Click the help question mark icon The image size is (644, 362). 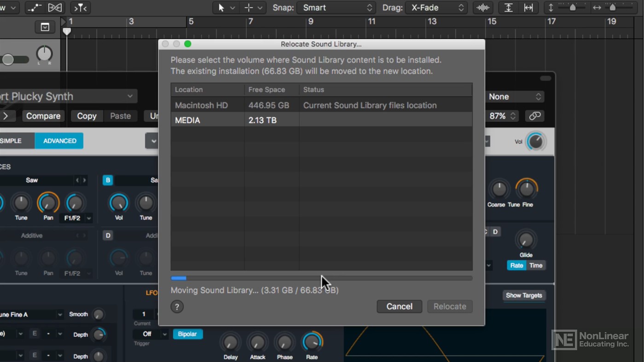click(177, 306)
